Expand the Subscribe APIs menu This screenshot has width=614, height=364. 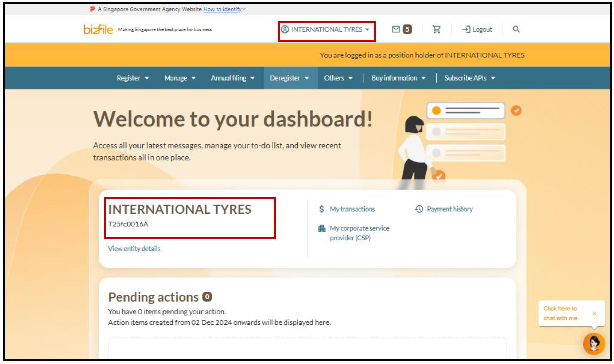(469, 78)
